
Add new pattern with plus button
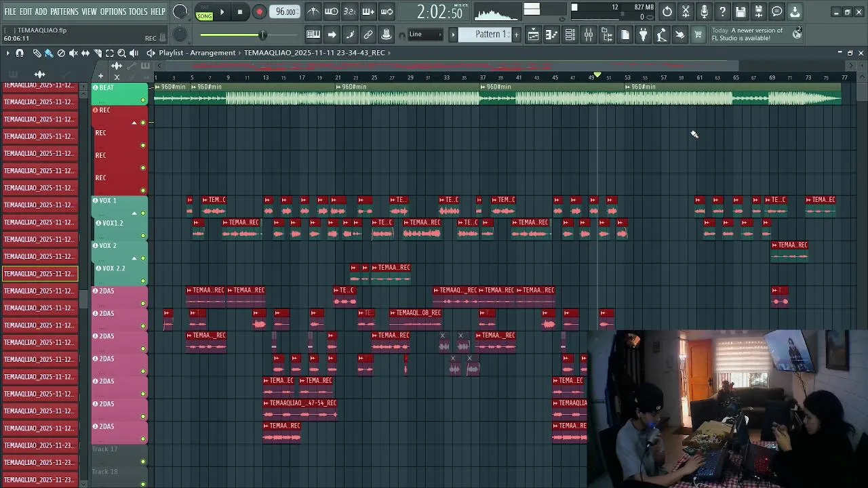coord(516,35)
